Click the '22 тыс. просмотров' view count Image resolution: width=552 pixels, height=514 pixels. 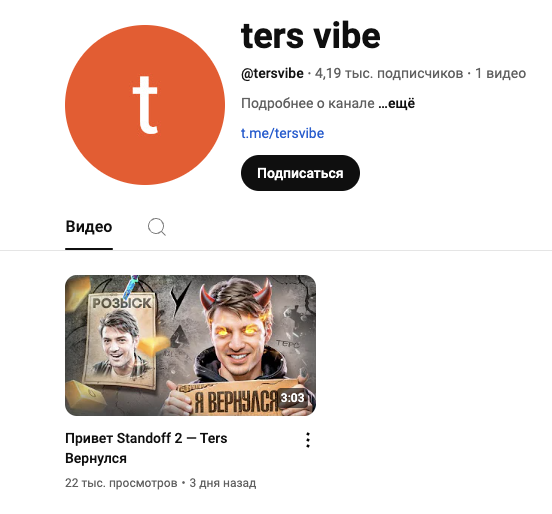click(121, 483)
